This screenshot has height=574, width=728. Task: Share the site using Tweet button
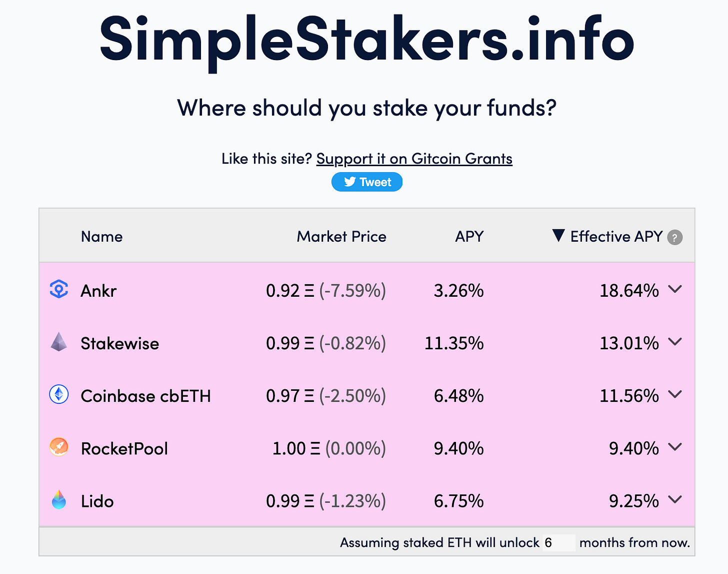click(367, 182)
